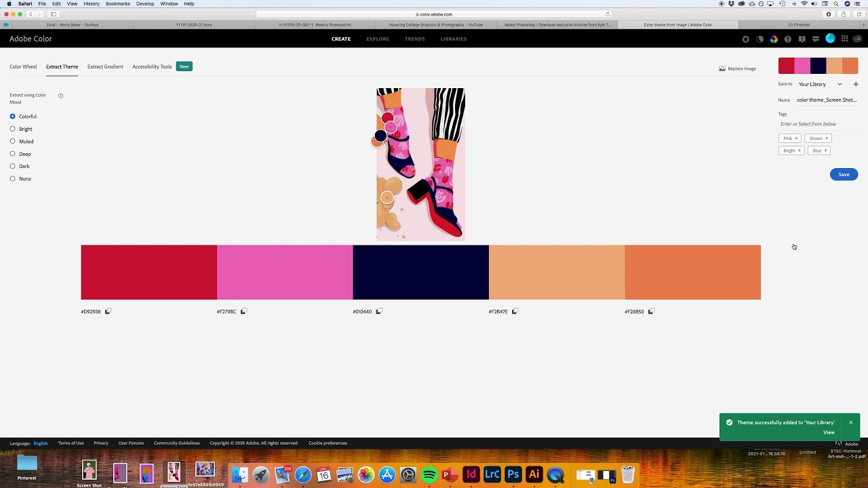Open the Develop menu in menu bar

coord(145,3)
